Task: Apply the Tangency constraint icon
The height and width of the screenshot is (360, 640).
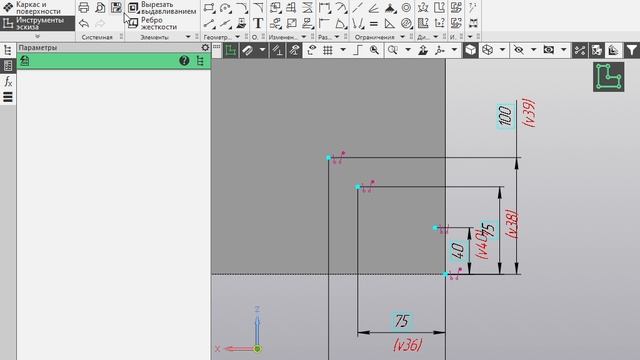Action: [406, 24]
